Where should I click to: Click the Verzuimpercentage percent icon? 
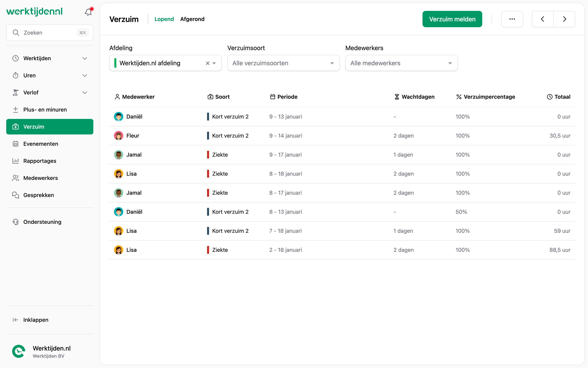459,97
